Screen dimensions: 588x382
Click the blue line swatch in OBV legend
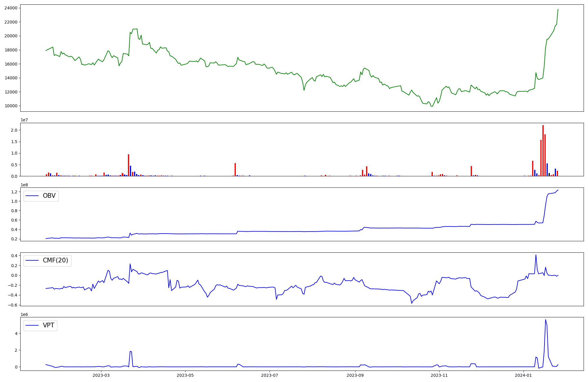32,196
